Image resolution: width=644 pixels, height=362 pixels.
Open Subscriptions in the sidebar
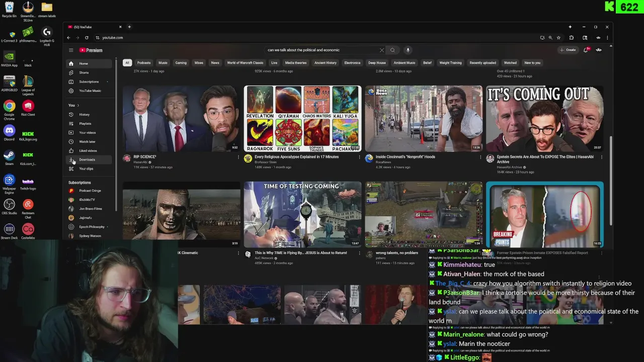pyautogui.click(x=90, y=81)
